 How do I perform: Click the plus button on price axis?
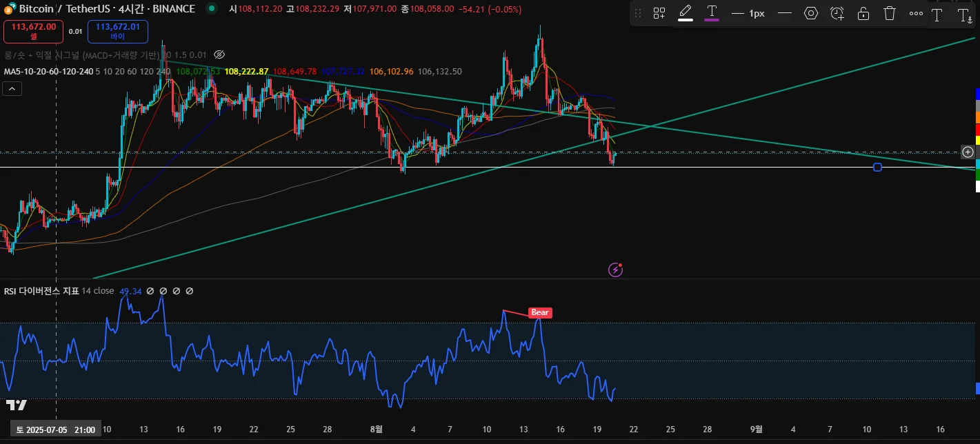click(968, 152)
